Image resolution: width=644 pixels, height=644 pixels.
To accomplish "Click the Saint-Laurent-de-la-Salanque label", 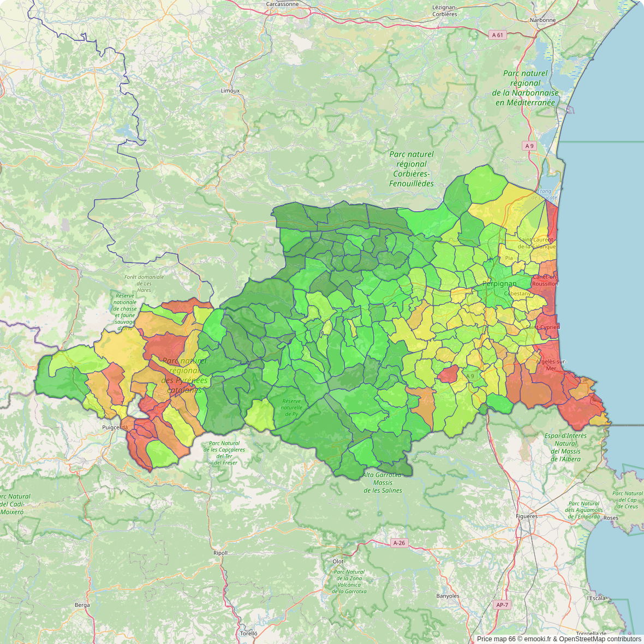I will [x=537, y=243].
